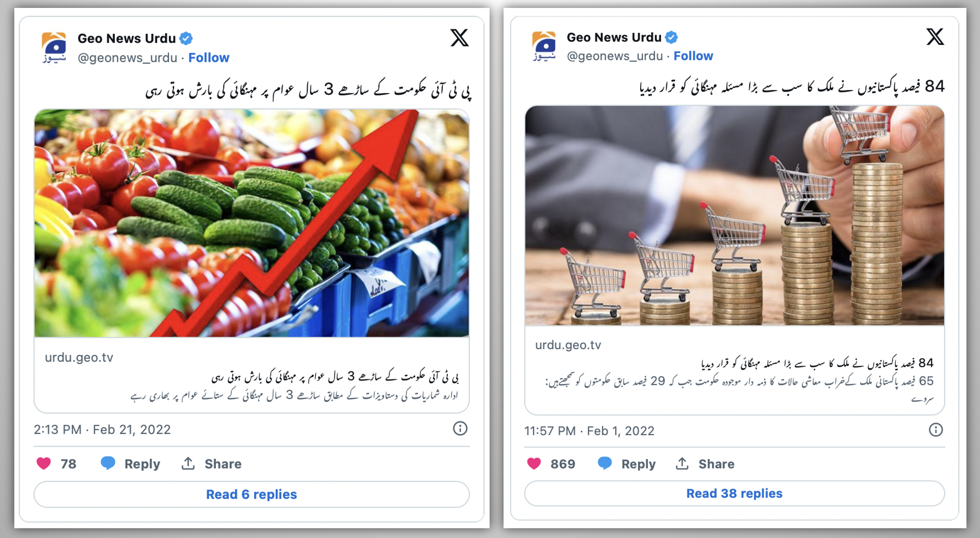980x538 pixels.
Task: Click the X logo on the left tweet
Action: [x=459, y=38]
